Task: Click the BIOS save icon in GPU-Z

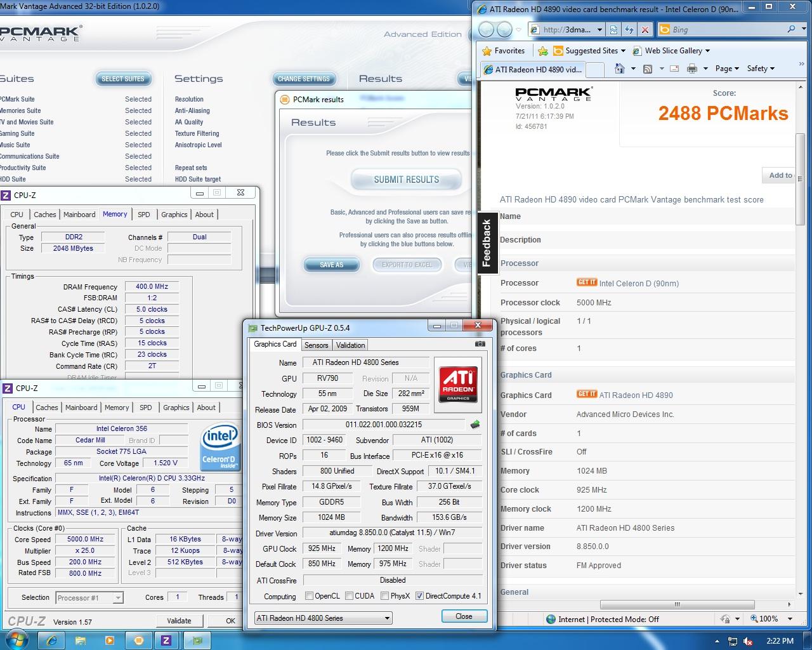Action: 475,424
